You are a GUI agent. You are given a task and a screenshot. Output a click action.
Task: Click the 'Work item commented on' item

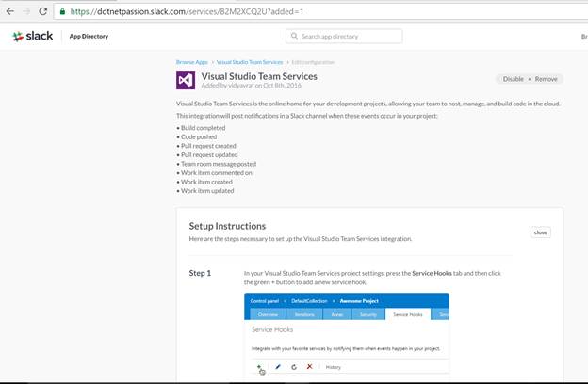(x=217, y=173)
